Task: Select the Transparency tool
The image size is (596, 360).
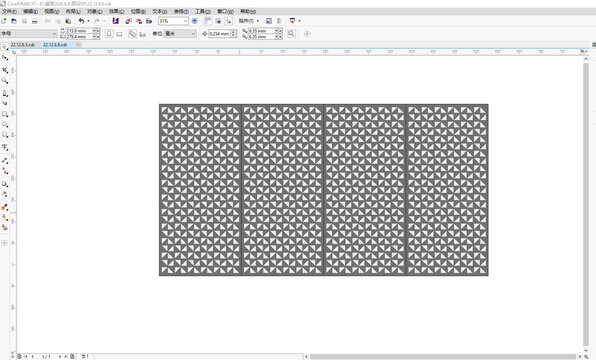Action: point(5,194)
